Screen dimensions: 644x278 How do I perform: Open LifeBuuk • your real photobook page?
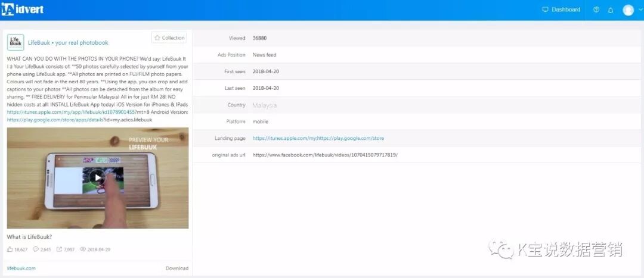pos(68,43)
